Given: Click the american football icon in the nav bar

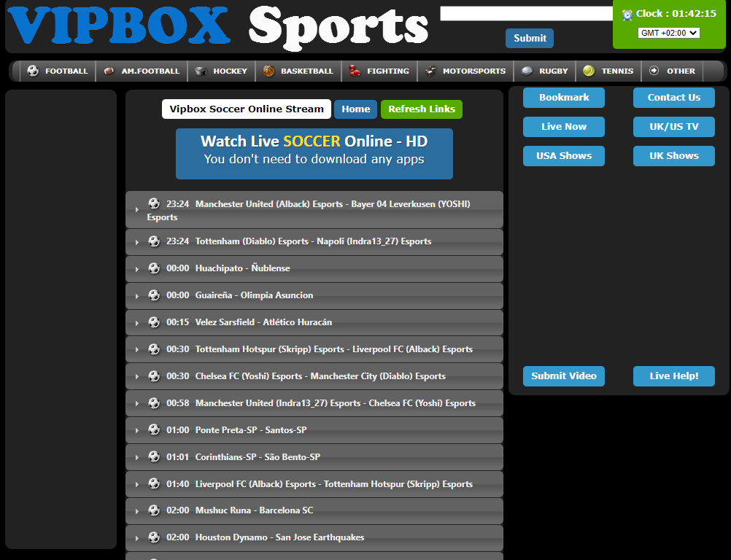Looking at the screenshot, I should (109, 71).
